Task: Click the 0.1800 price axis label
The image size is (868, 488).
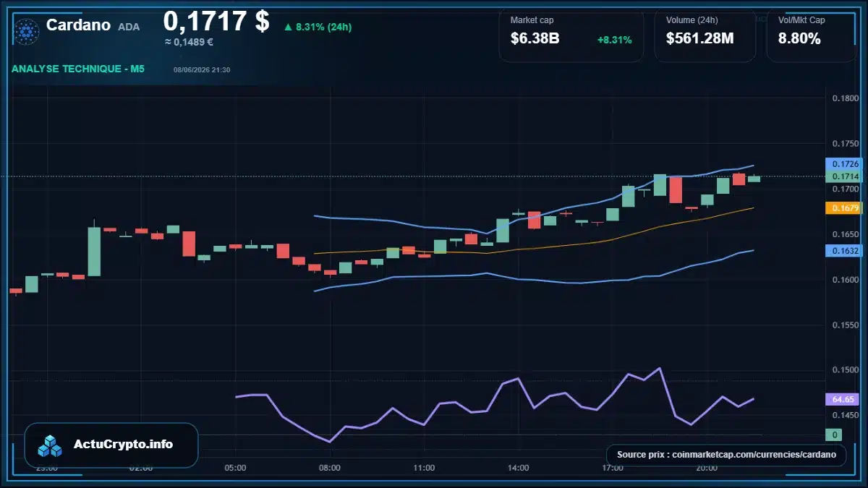Action: coord(846,98)
